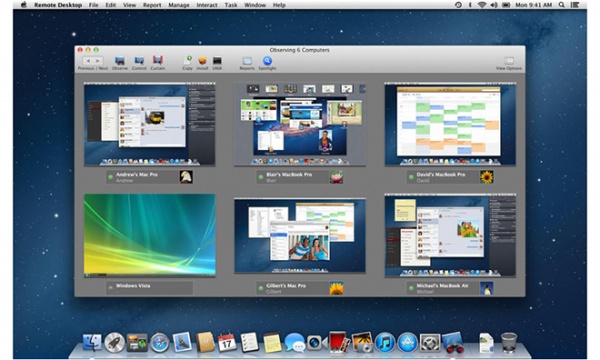Click "Gilbert's Mac Pro" label

tap(286, 286)
